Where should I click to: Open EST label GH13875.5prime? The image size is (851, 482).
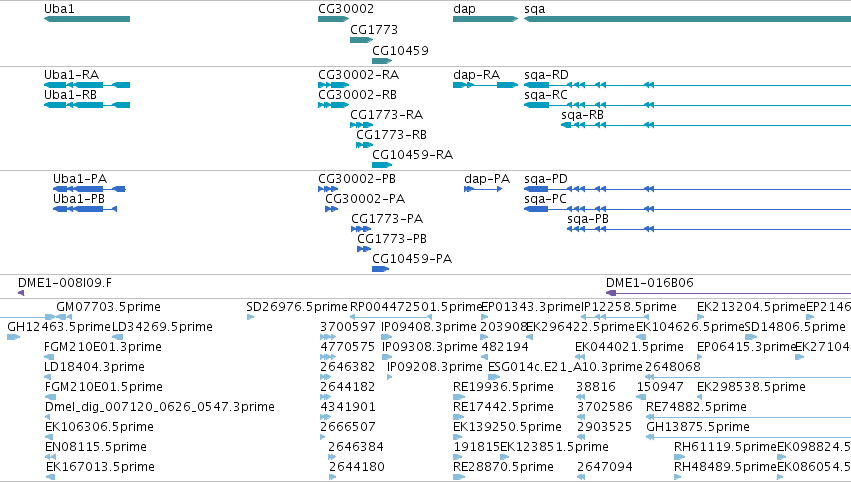click(x=697, y=427)
